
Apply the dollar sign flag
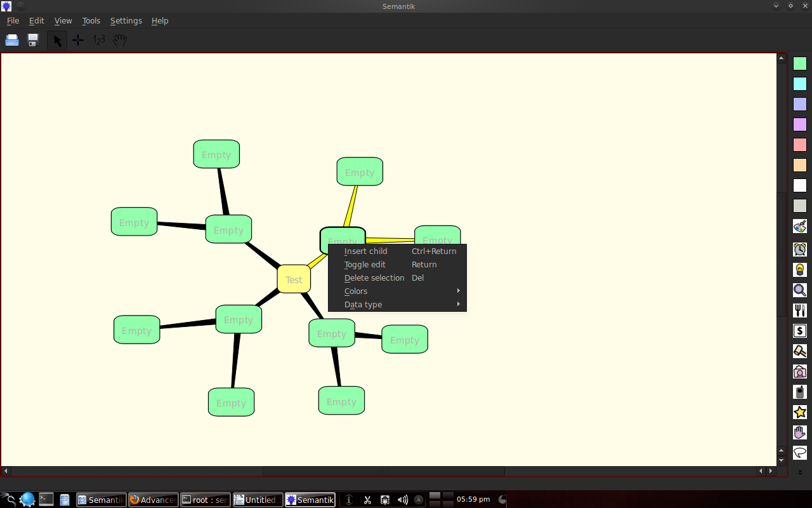800,331
